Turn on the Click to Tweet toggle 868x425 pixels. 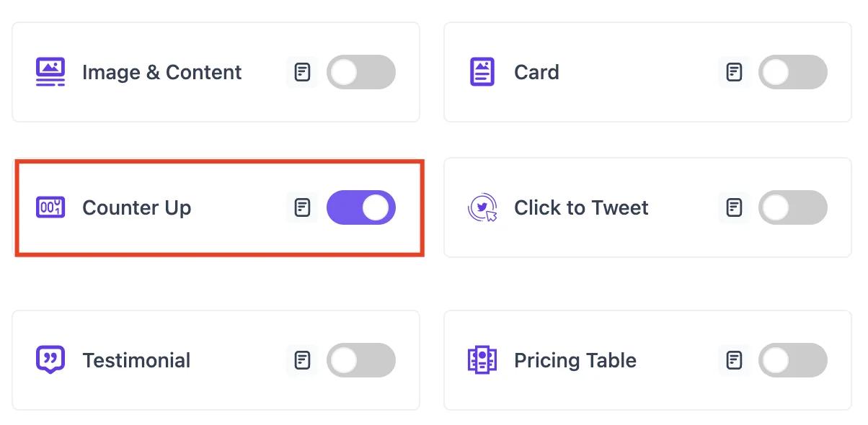[x=792, y=207]
